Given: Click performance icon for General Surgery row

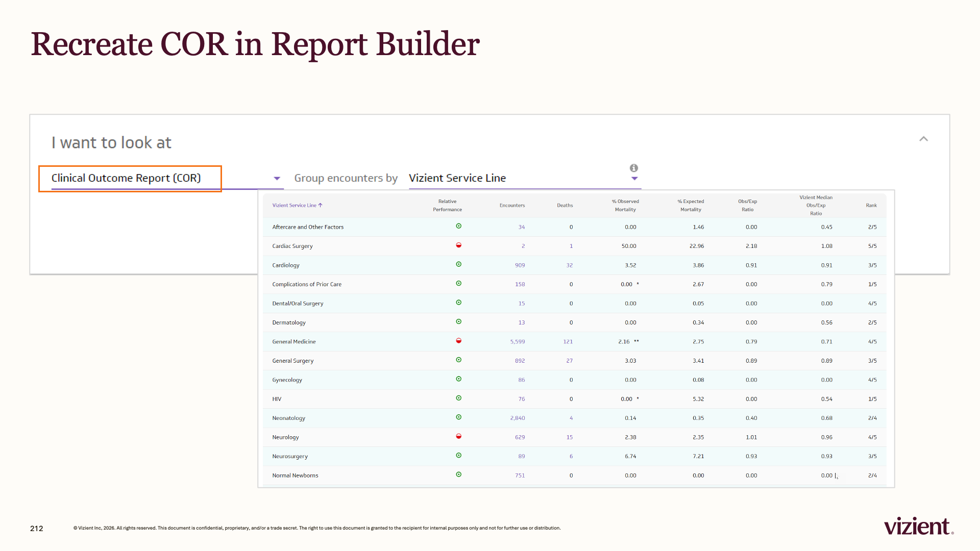Looking at the screenshot, I should (458, 360).
